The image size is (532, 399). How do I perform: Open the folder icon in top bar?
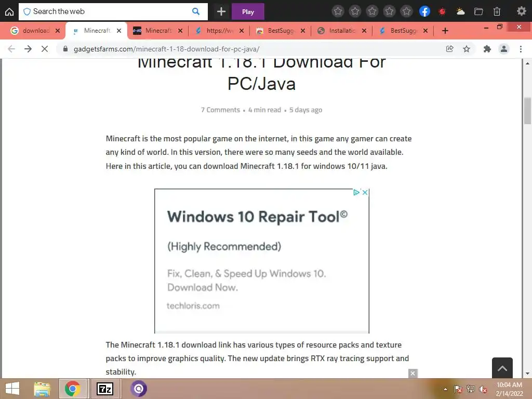pos(478,11)
